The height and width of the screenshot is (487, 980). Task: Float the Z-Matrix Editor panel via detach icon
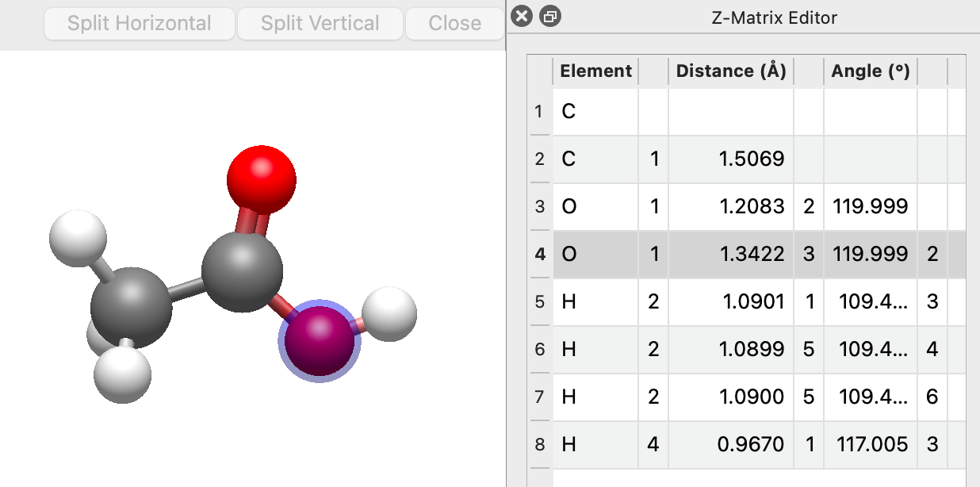pyautogui.click(x=550, y=17)
